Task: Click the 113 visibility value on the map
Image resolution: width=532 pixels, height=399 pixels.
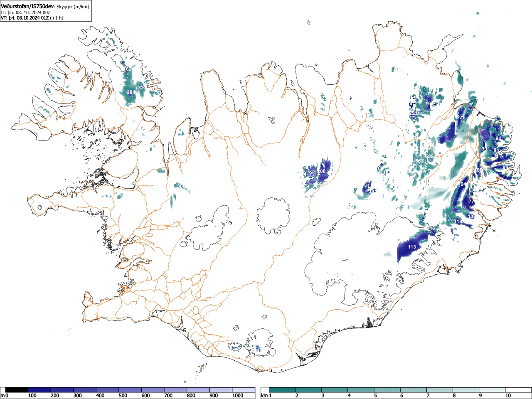Action: 411,247
